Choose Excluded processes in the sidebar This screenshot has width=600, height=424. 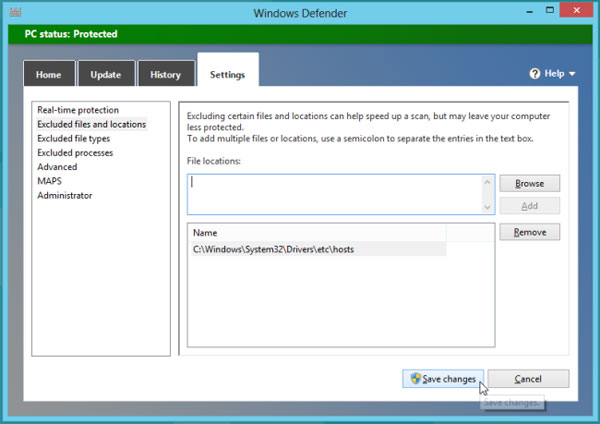(x=75, y=153)
